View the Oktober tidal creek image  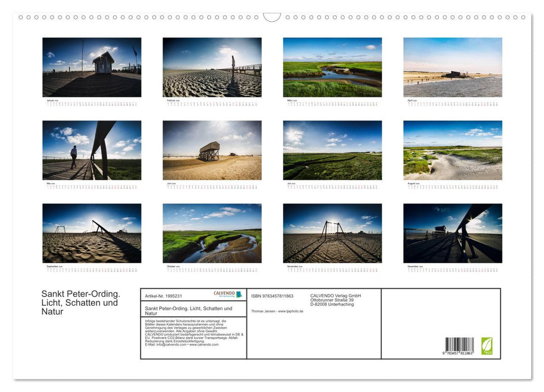pos(212,234)
